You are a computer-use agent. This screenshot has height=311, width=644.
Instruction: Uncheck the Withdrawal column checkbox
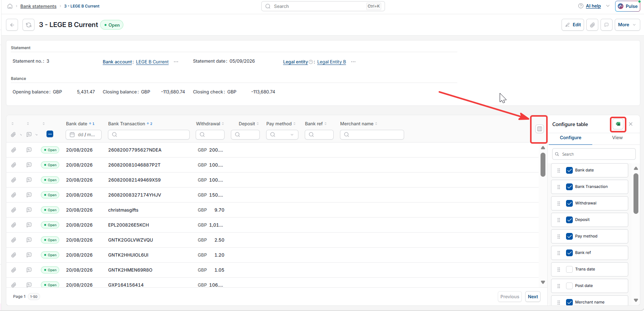coord(569,203)
